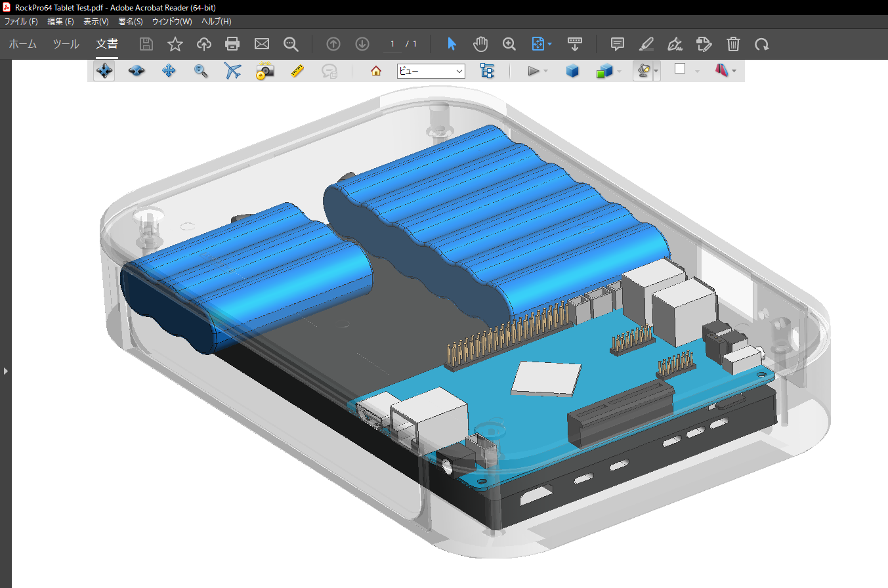
Task: Choose the model render mode icon
Action: click(x=604, y=71)
